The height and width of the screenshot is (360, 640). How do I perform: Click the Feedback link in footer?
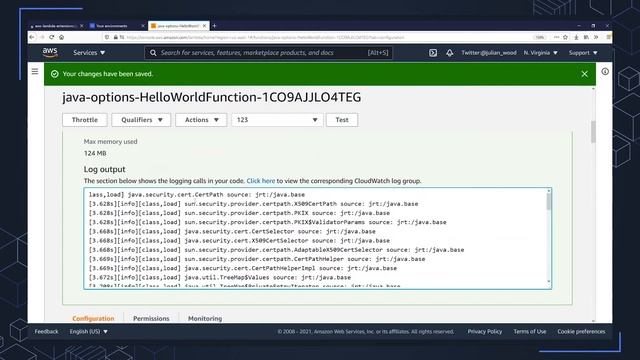coord(46,331)
